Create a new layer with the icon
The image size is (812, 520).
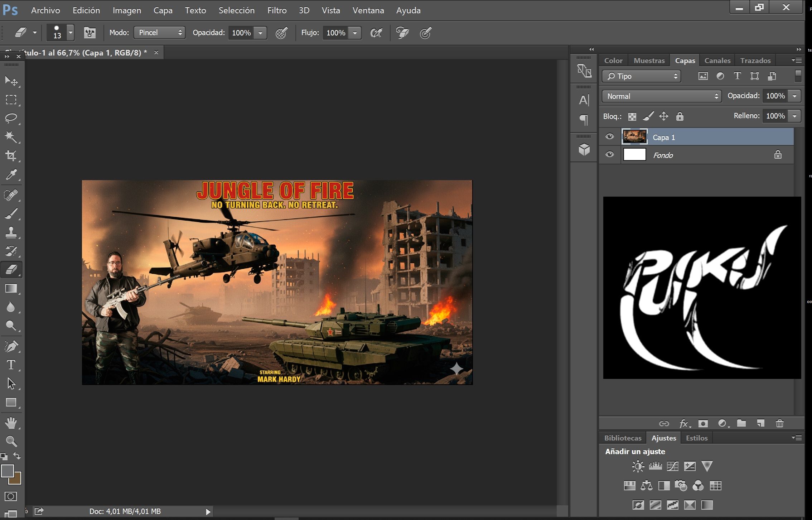[x=760, y=423]
